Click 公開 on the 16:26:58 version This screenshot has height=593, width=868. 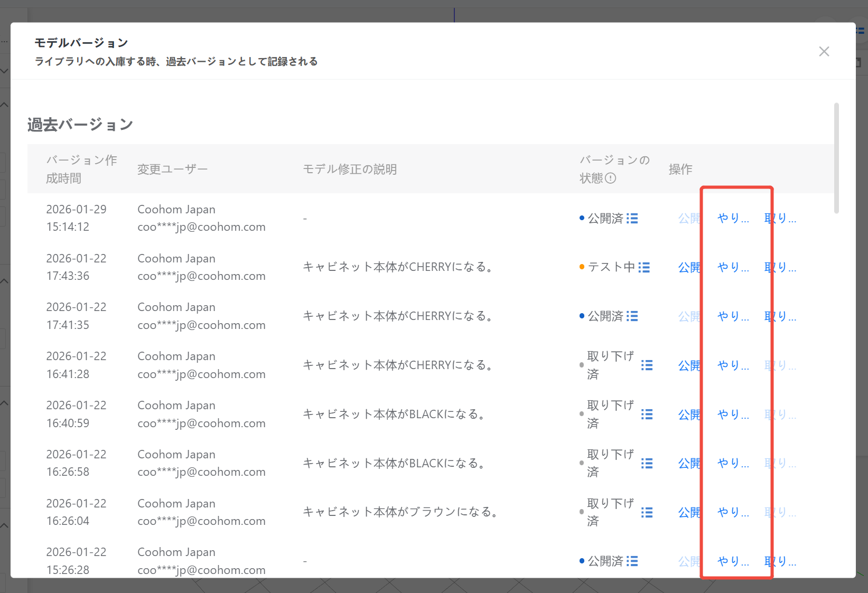(689, 464)
